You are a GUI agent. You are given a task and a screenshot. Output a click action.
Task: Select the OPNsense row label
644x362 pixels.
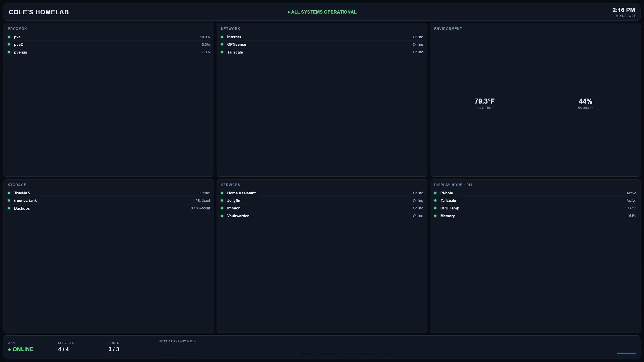tap(237, 44)
